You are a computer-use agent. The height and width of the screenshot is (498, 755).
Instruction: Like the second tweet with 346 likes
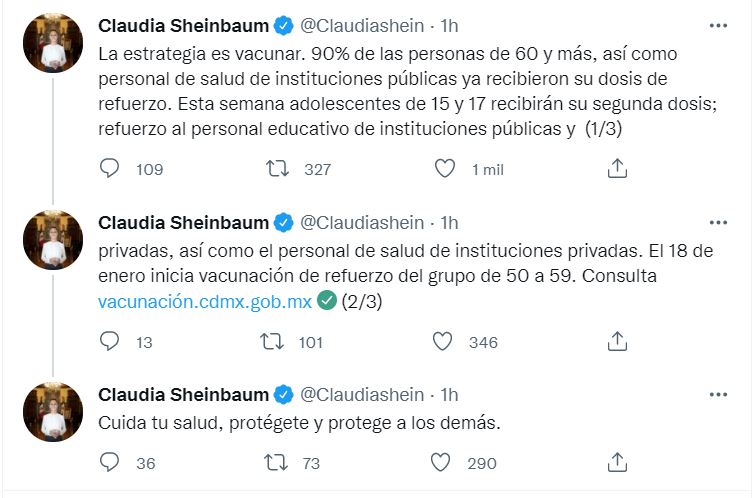pos(442,342)
